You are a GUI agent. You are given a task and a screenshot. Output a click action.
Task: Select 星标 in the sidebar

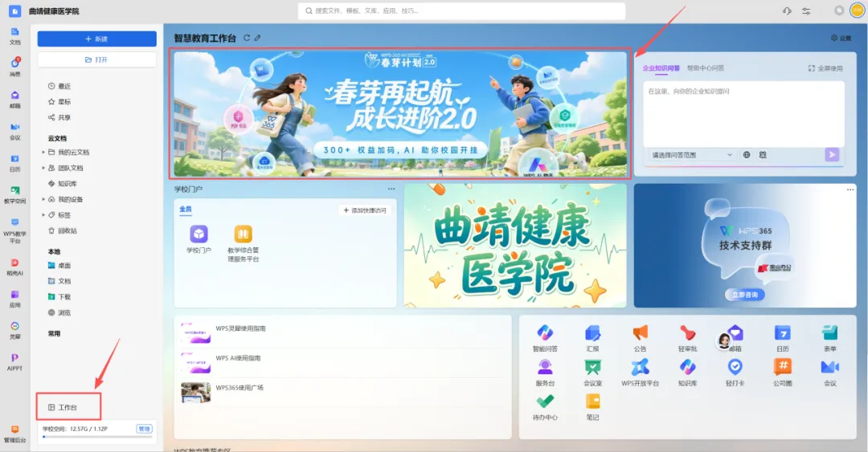[x=59, y=102]
